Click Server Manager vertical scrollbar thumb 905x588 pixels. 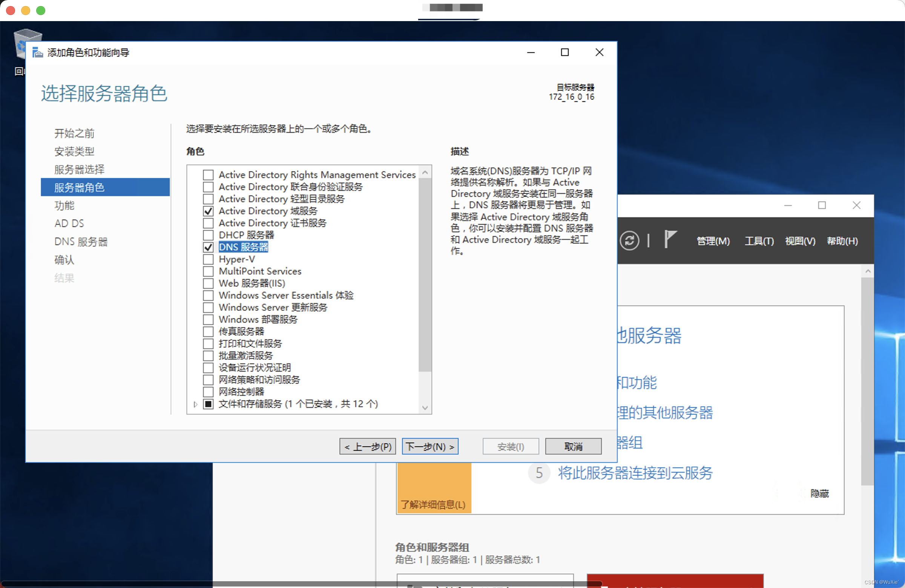point(867,381)
